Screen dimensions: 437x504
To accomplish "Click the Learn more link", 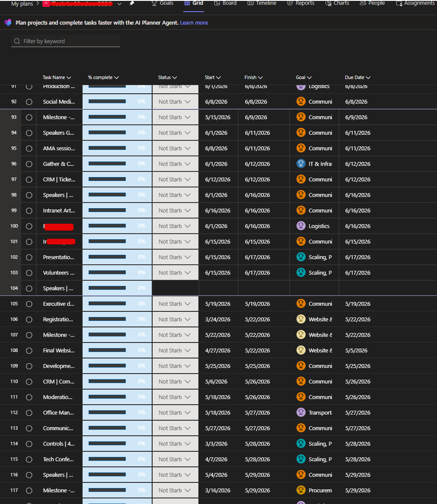I will pyautogui.click(x=194, y=23).
